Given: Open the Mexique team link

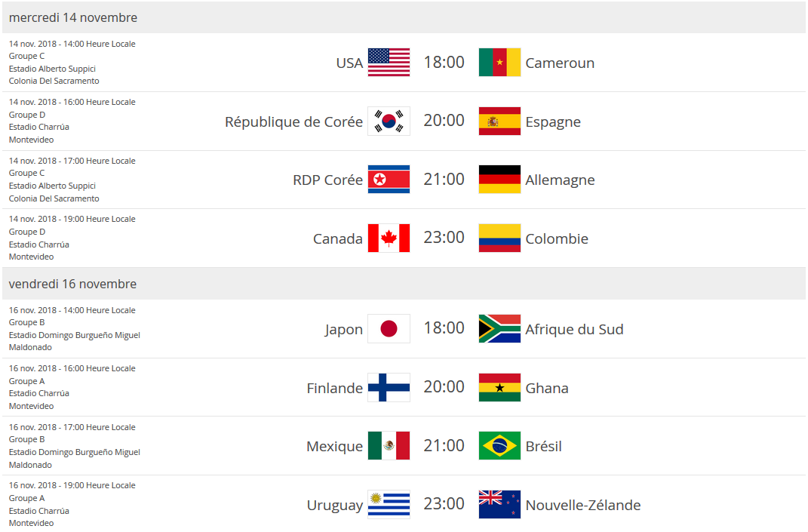Looking at the screenshot, I should [x=334, y=447].
